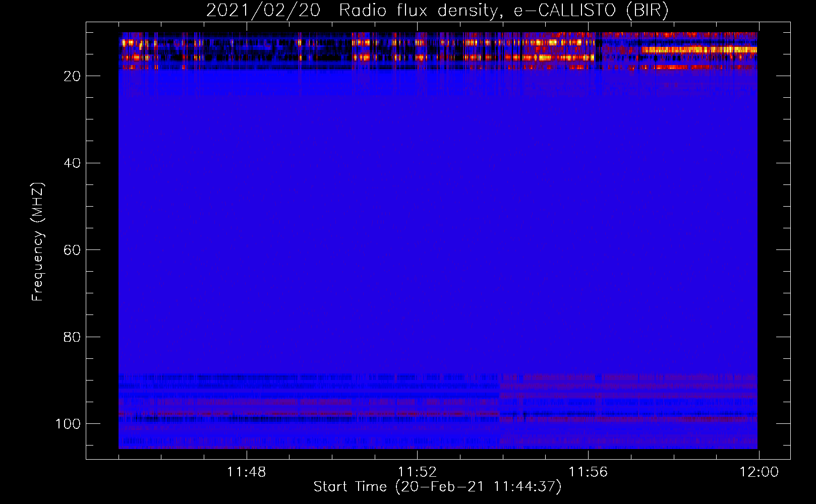Click the 40 frequency tick label
Viewport: 816px width, 504px height.
(x=72, y=163)
